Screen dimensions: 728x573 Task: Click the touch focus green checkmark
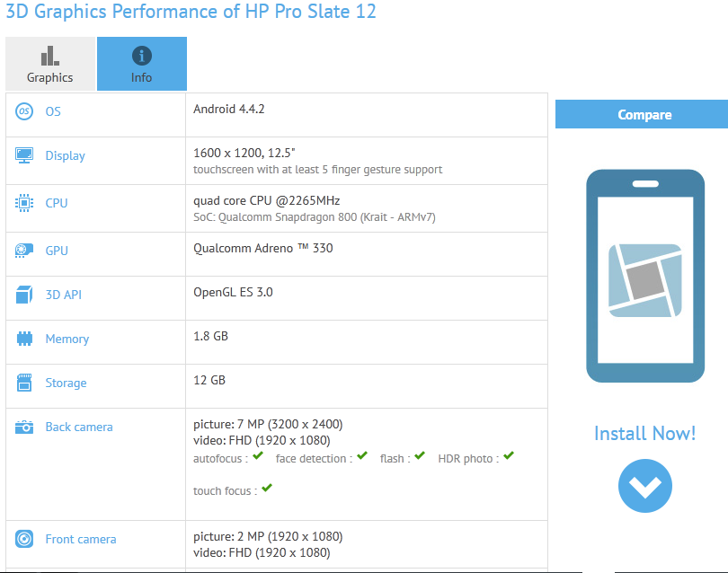coord(267,488)
